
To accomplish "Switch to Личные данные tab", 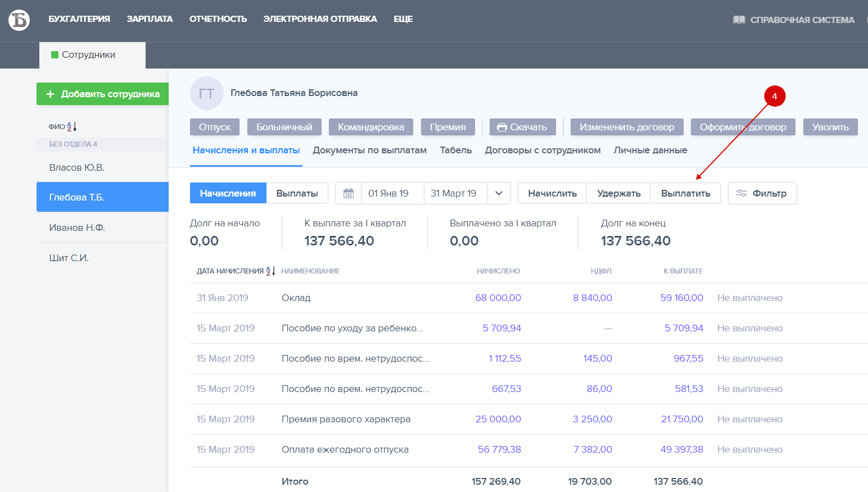I will pyautogui.click(x=650, y=150).
